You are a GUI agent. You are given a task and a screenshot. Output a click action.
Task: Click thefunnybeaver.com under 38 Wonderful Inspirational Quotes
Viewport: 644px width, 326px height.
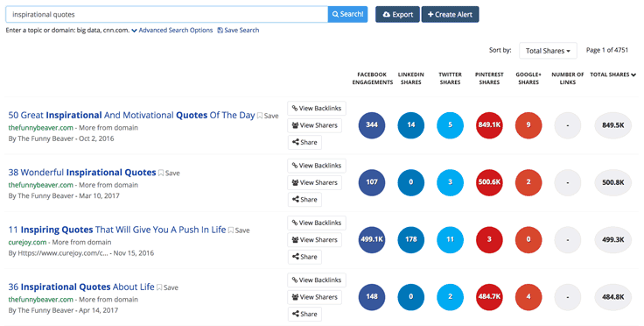click(40, 185)
